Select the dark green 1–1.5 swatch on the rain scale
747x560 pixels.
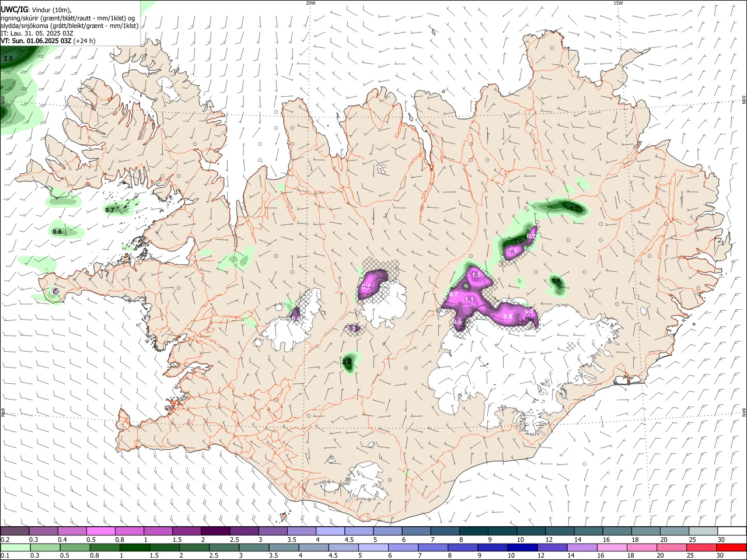pyautogui.click(x=134, y=547)
